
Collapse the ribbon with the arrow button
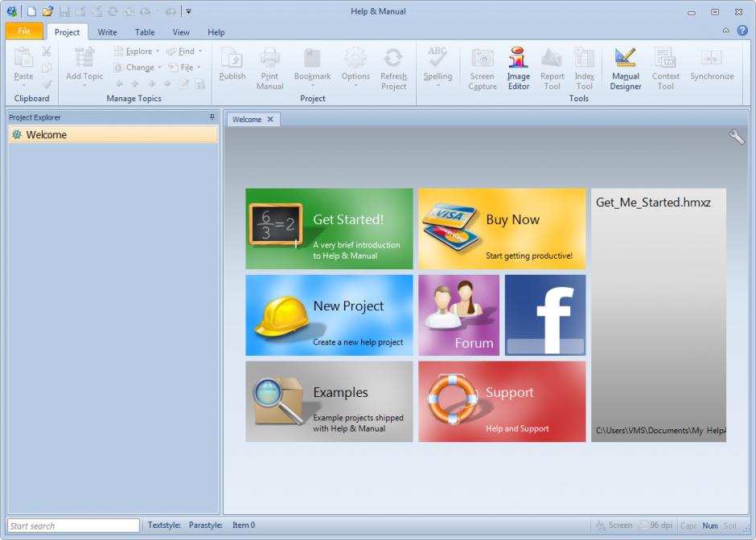point(725,31)
